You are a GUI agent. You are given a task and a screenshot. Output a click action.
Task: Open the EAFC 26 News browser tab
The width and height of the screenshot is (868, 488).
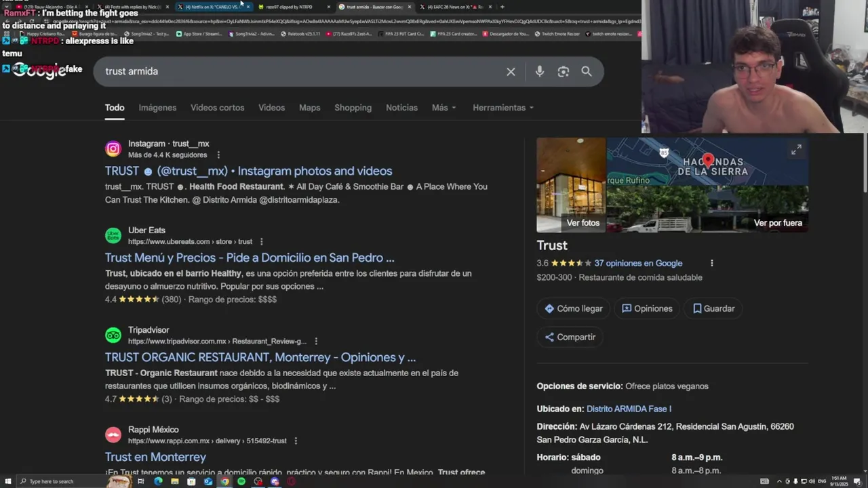click(456, 7)
